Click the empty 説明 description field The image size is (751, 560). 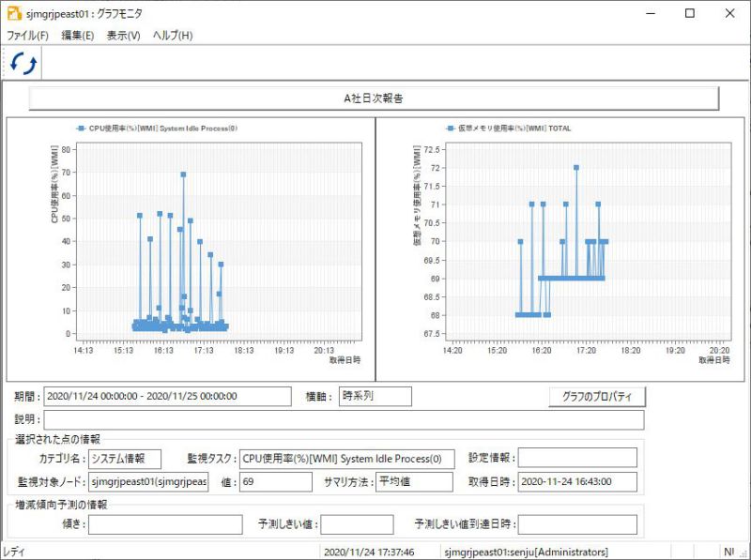click(344, 419)
